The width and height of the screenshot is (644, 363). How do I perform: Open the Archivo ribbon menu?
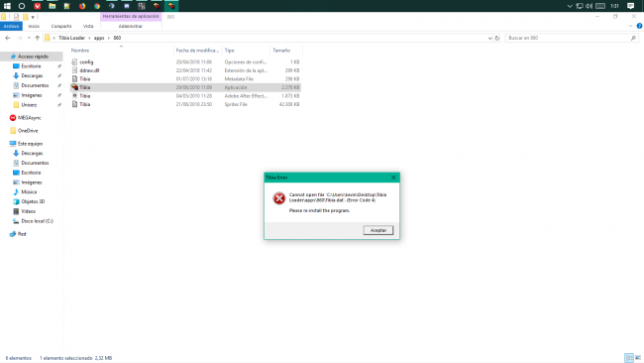pyautogui.click(x=11, y=26)
